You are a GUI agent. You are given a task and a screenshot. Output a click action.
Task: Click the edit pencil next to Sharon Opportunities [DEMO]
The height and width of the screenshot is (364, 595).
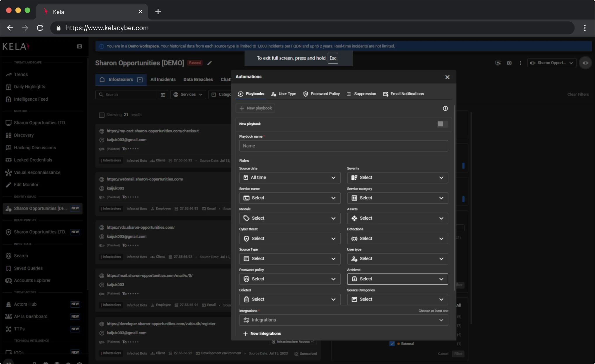(x=209, y=63)
